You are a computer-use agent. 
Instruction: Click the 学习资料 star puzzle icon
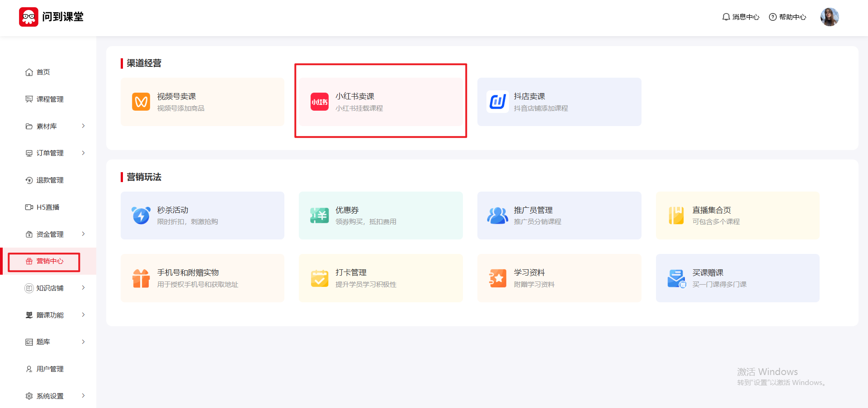pyautogui.click(x=498, y=278)
